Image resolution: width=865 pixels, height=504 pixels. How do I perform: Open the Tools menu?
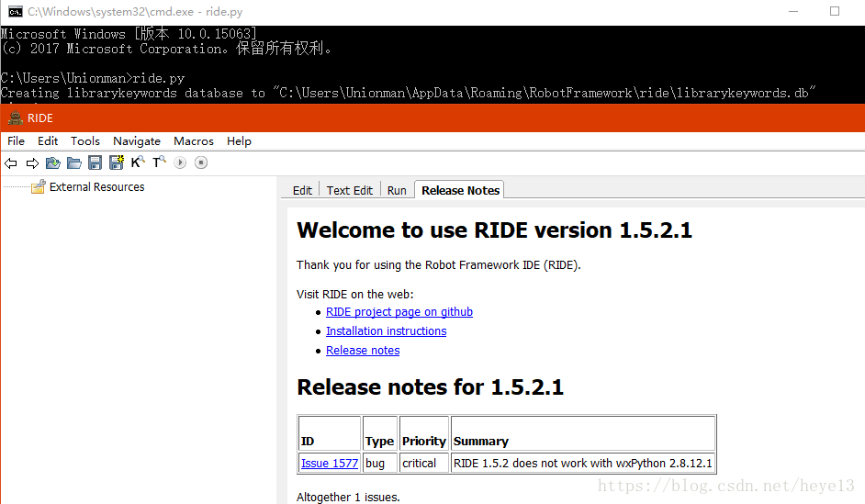(85, 141)
